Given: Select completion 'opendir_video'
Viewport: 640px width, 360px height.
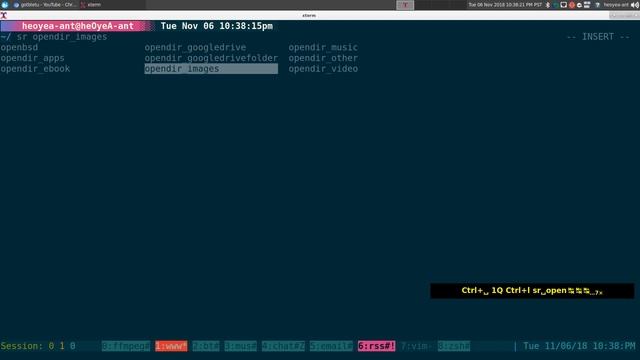Looking at the screenshot, I should (323, 69).
